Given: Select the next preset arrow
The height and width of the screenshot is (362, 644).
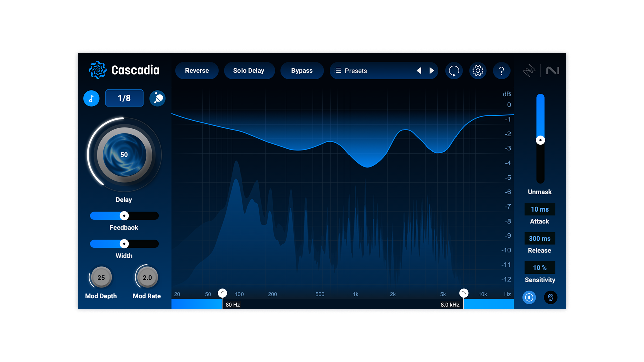Looking at the screenshot, I should coord(432,71).
